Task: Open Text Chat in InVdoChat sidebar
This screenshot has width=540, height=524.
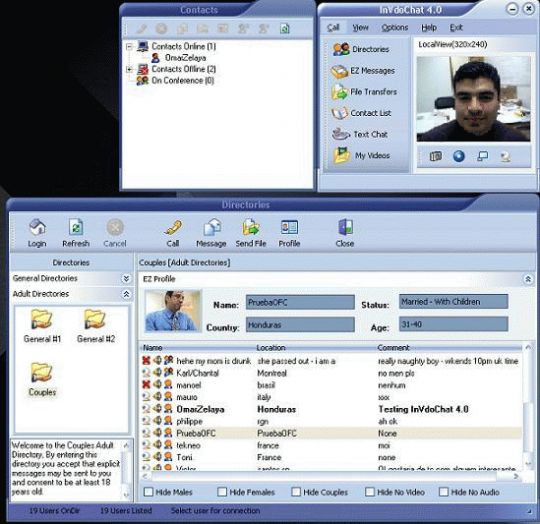Action: (x=360, y=134)
